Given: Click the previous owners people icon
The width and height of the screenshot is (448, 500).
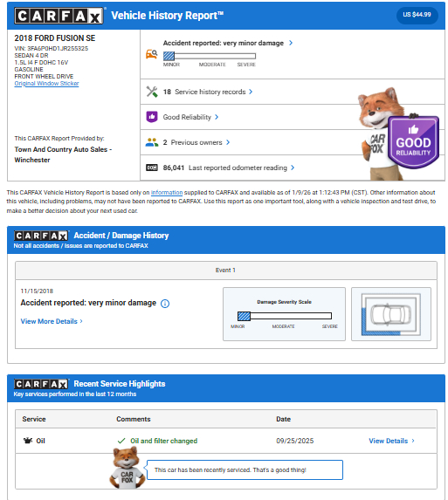Looking at the screenshot, I should [x=152, y=142].
